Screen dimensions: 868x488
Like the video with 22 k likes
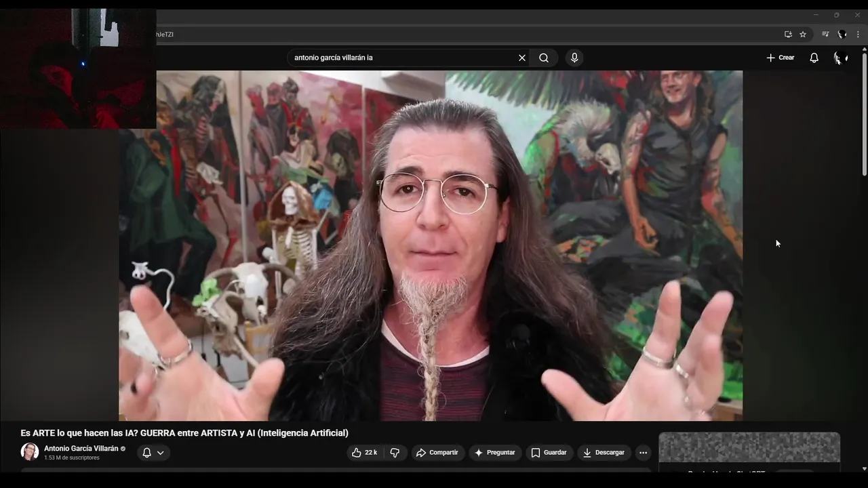coord(364,453)
